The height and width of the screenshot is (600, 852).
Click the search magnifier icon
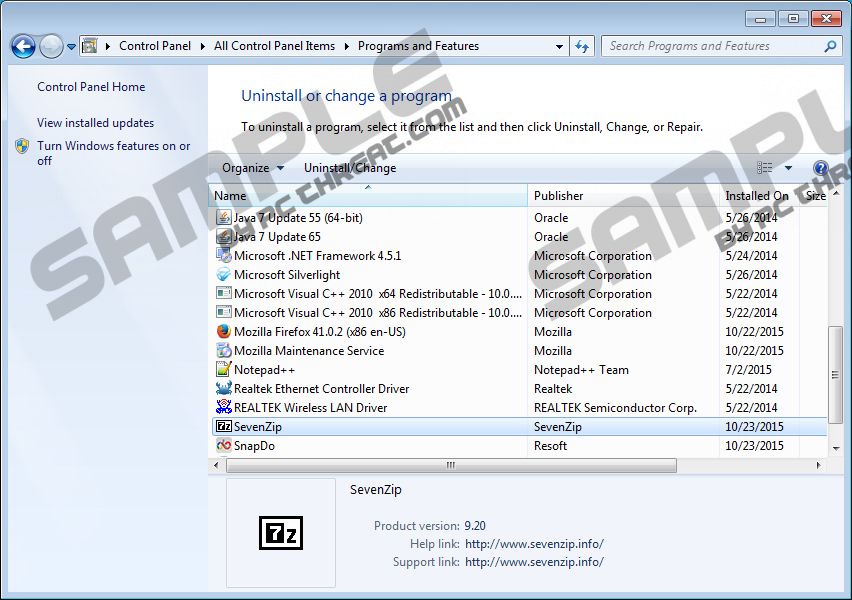click(x=830, y=46)
